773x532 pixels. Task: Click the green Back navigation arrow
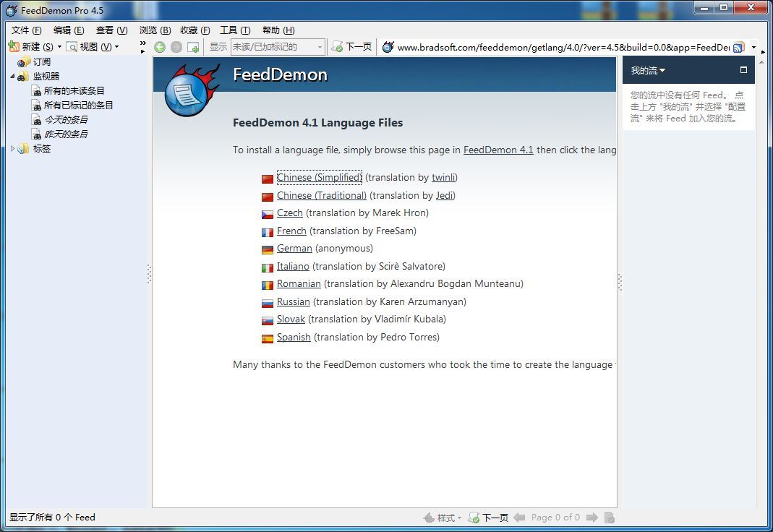(160, 47)
